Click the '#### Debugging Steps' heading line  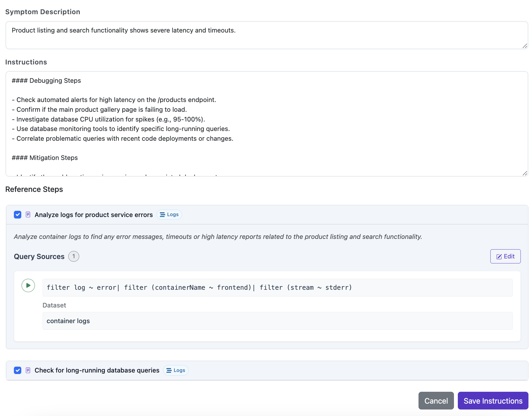(46, 81)
